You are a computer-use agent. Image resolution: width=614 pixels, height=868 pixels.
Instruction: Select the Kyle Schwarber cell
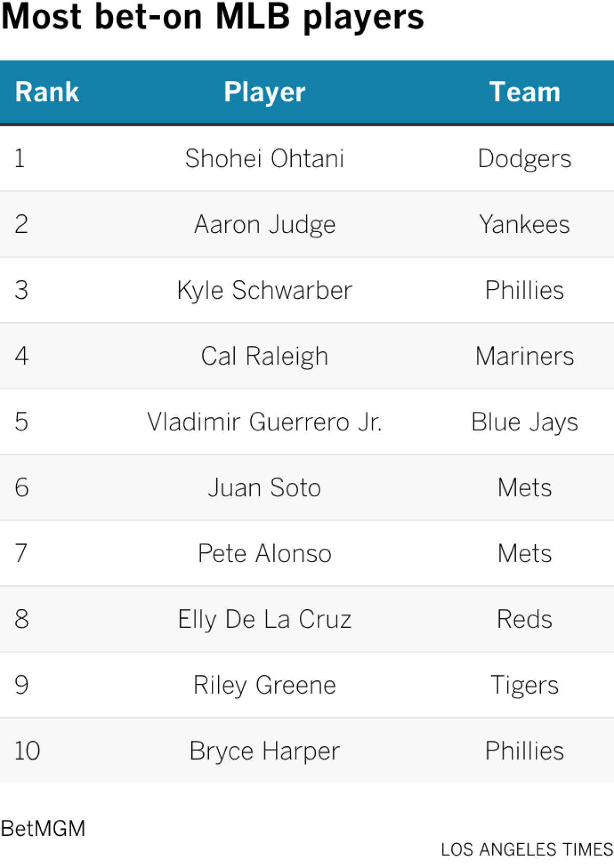[265, 290]
